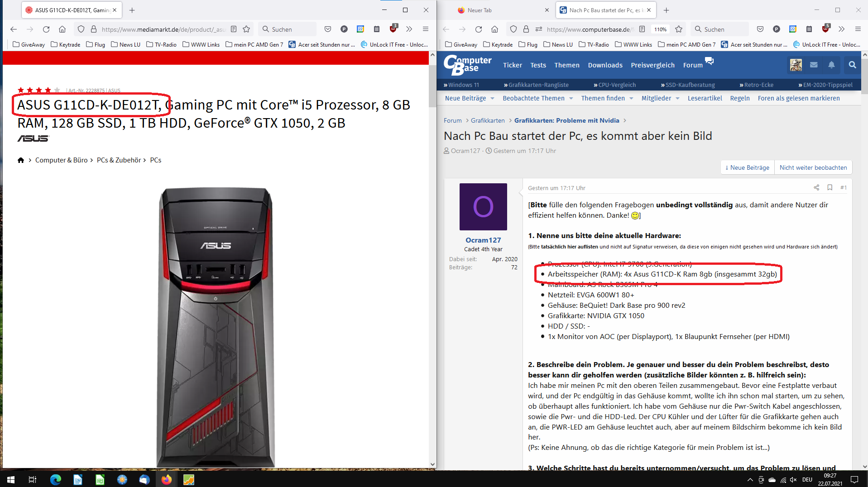Open Computer & Büro breadcrumb on MediaMarkt
The height and width of the screenshot is (487, 868).
click(62, 160)
